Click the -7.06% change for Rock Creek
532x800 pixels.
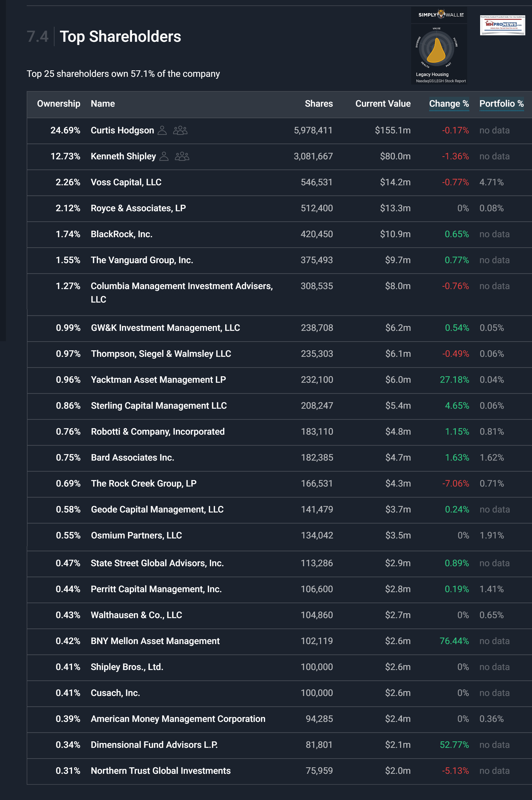click(456, 484)
